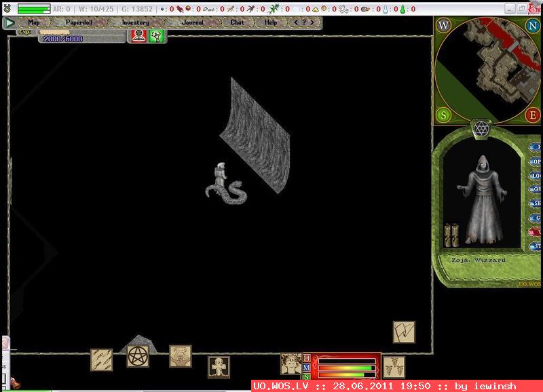Click the question mark in menu bar
The width and height of the screenshot is (543, 392).
[304, 22]
